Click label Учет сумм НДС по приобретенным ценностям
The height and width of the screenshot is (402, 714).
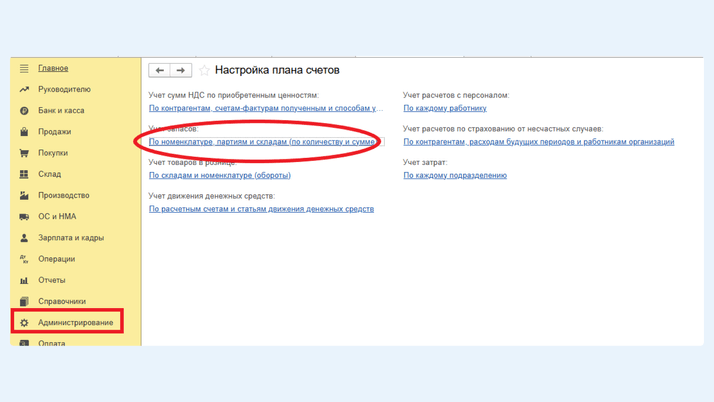click(x=234, y=95)
